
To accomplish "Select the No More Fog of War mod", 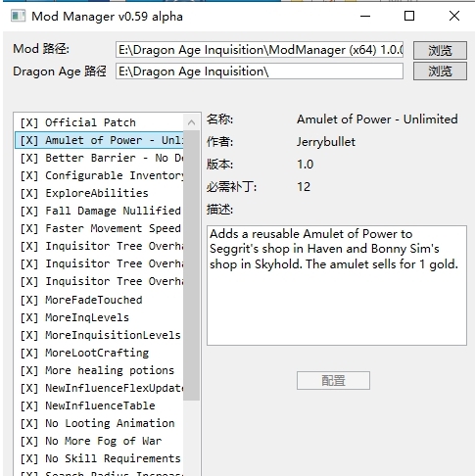I will 100,441.
